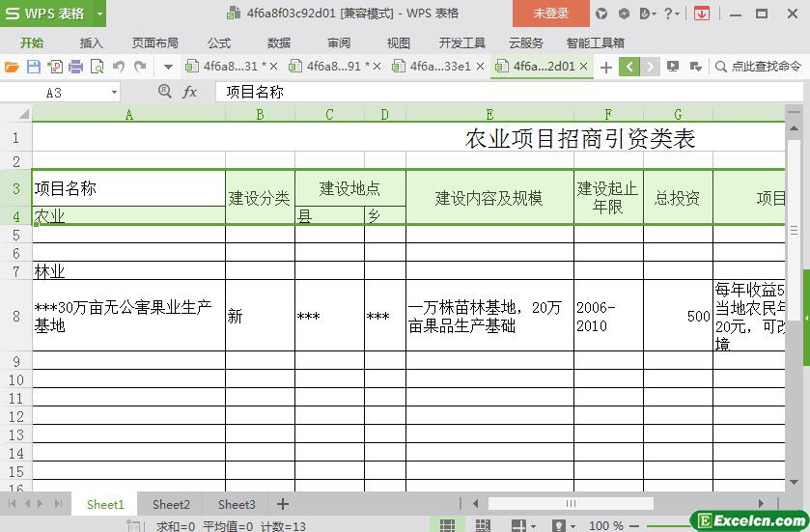Open the D-shaped icon dropdown in title bar

point(648,14)
